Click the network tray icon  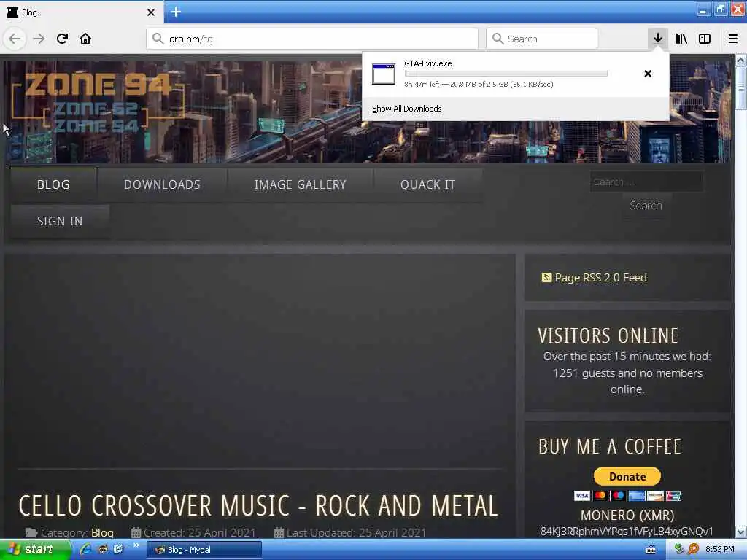[x=679, y=549]
